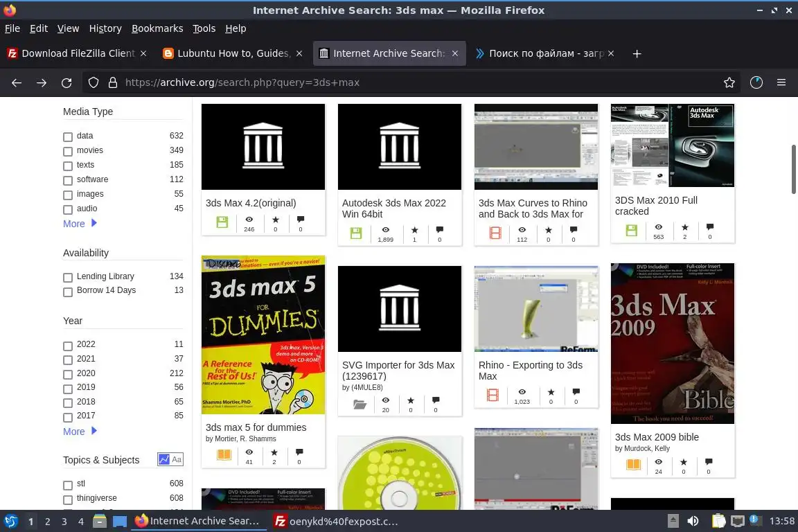Open the Edit menu

click(x=39, y=28)
